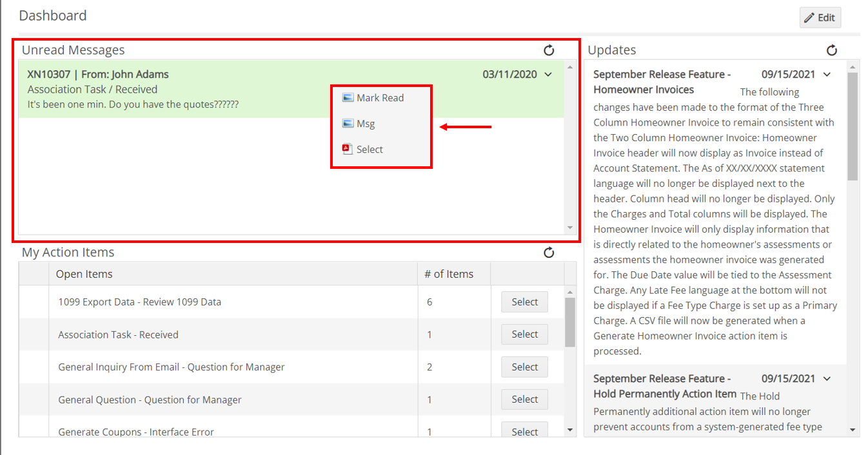Select the General Inquiry From Email item
Screen dimensions: 868x455
pyautogui.click(x=524, y=367)
